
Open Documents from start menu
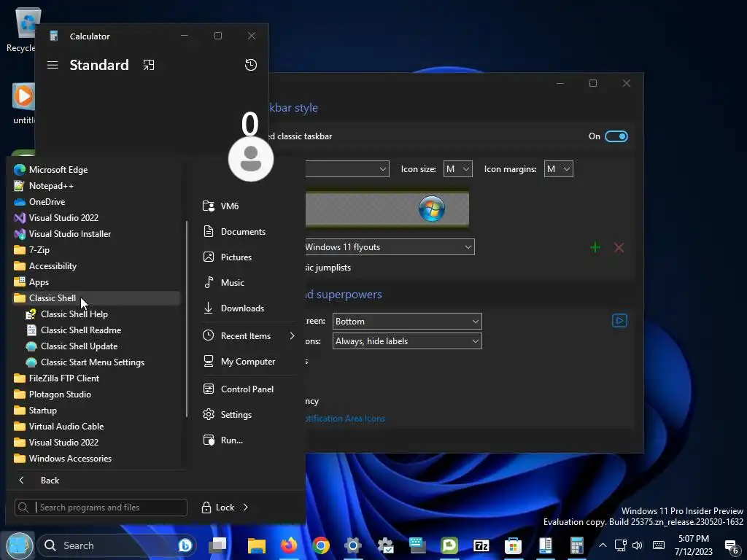(233, 232)
